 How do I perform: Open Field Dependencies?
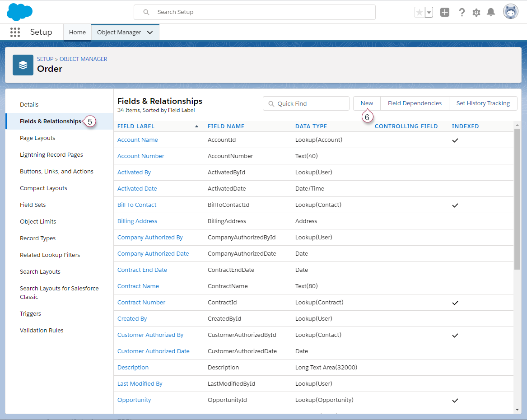click(x=415, y=103)
